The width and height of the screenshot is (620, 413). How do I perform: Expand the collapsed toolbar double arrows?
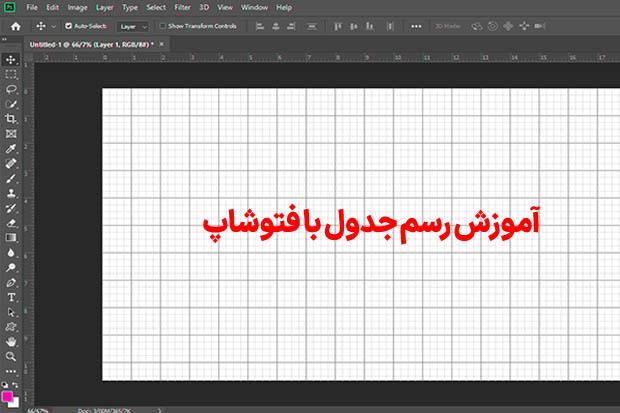pos(4,39)
